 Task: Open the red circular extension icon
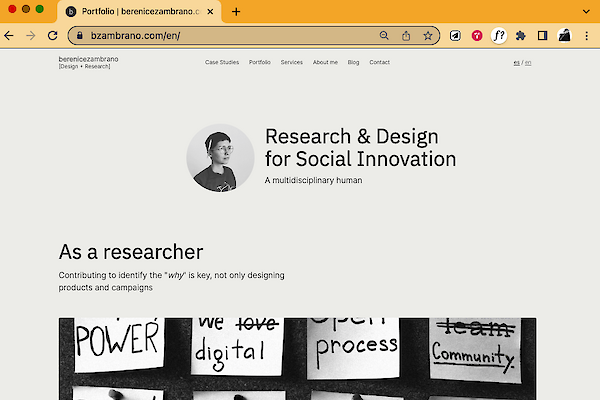pyautogui.click(x=477, y=36)
